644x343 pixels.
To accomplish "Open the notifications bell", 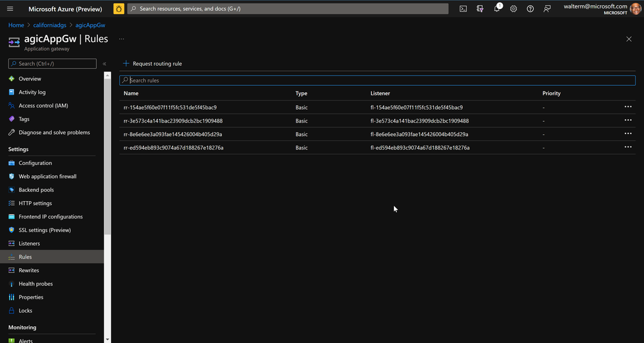I will 497,8.
